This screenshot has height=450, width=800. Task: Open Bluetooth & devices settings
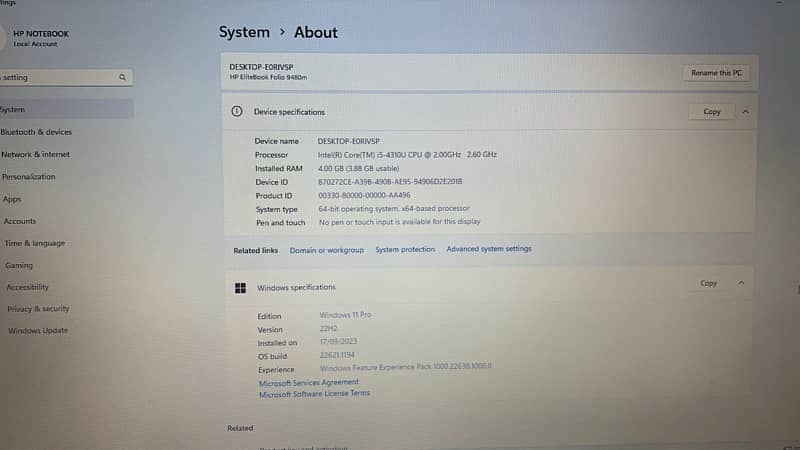tap(36, 132)
